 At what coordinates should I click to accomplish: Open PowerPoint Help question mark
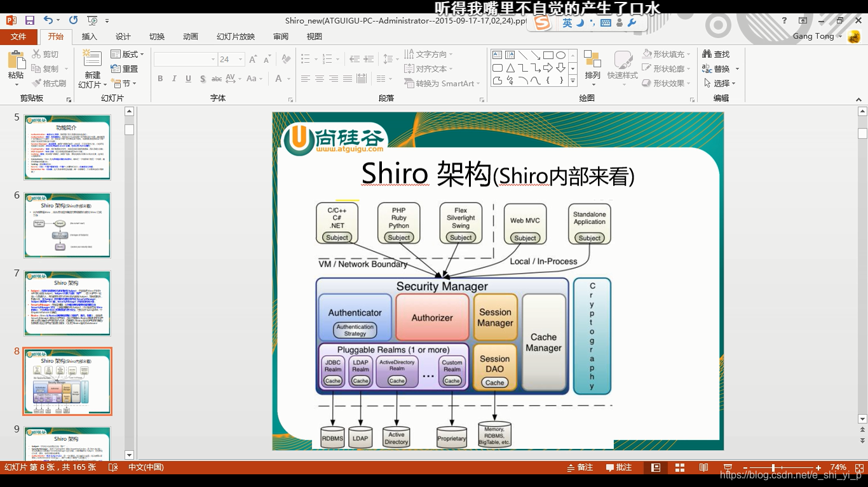click(785, 20)
